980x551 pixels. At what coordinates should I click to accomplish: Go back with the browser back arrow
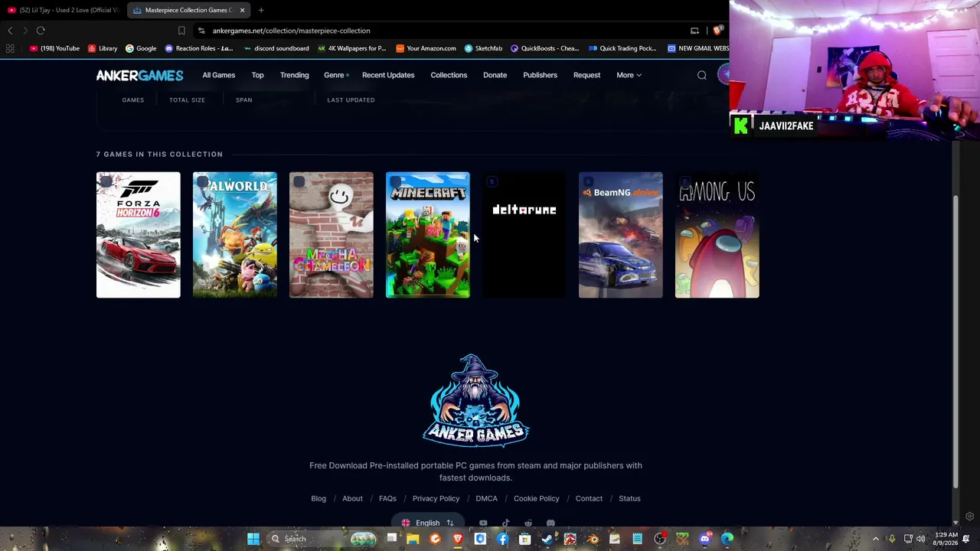[x=10, y=31]
